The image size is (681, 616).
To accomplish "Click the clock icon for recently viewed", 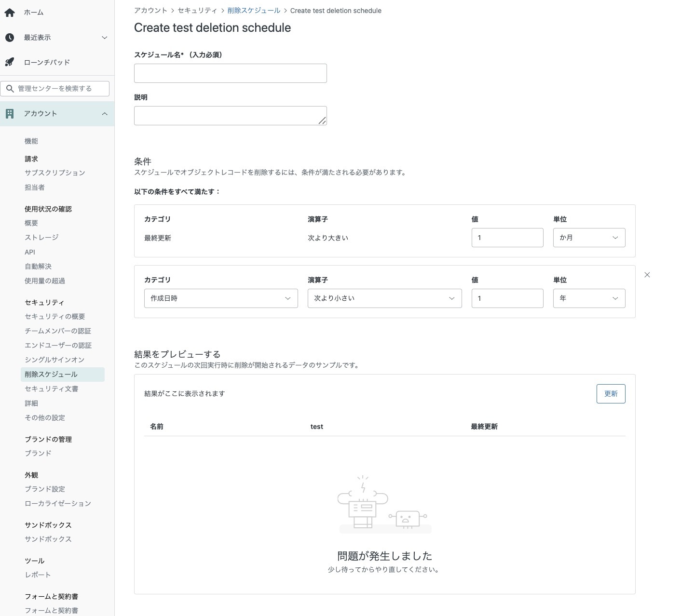I will tap(10, 38).
